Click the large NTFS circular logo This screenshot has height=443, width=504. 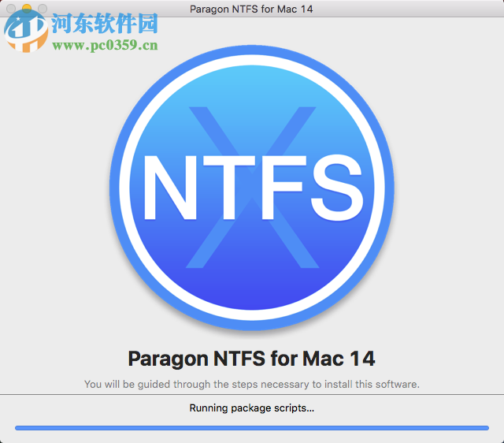pyautogui.click(x=252, y=188)
